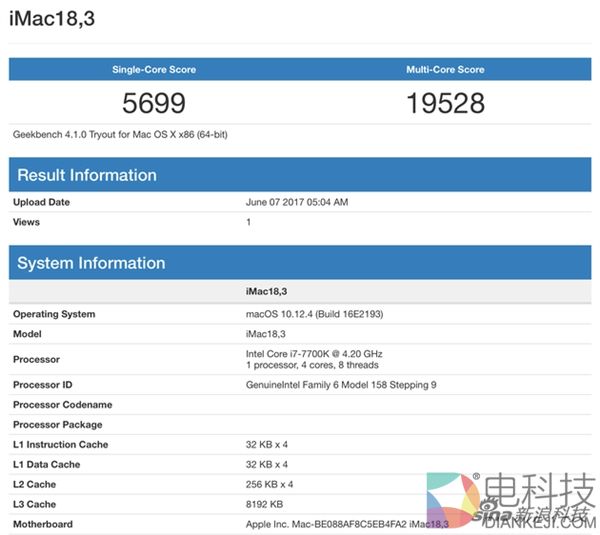Select the value 8192 KB
This screenshot has height=535, width=600.
click(264, 504)
